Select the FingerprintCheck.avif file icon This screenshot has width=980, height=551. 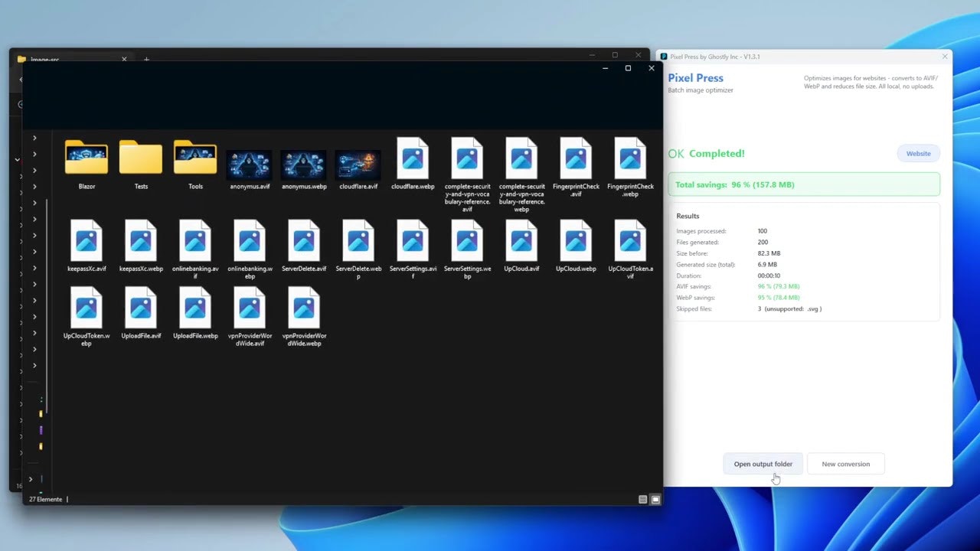[576, 158]
